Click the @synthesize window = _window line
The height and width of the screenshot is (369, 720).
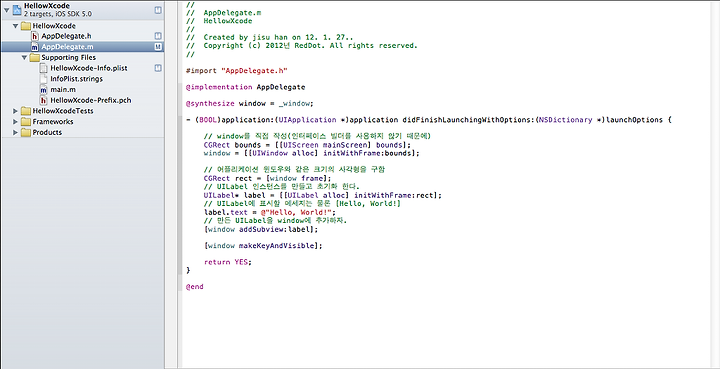coord(250,103)
